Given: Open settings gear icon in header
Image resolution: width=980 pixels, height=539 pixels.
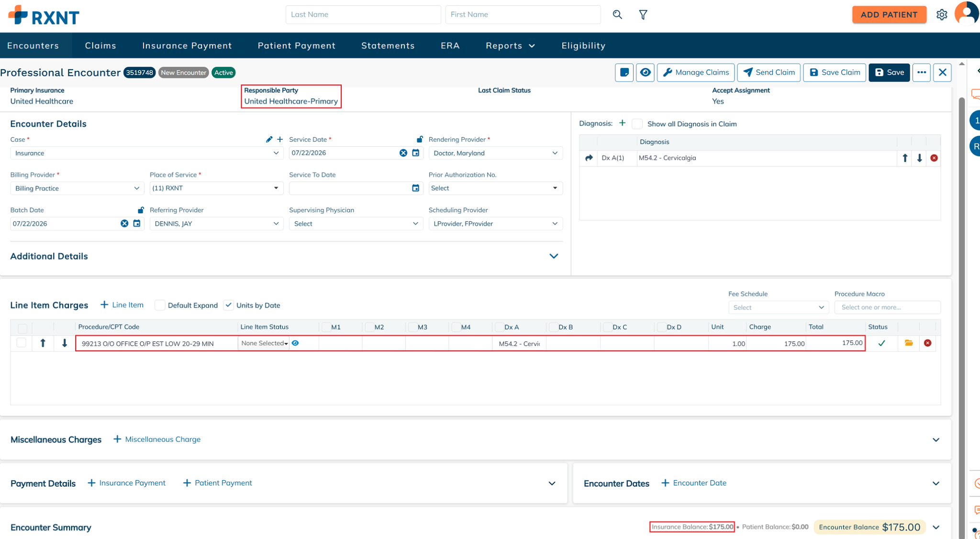Looking at the screenshot, I should (x=942, y=15).
